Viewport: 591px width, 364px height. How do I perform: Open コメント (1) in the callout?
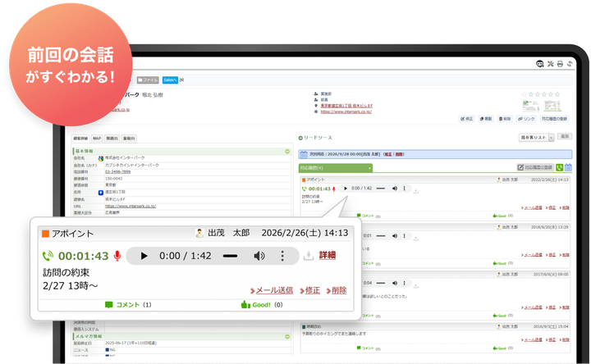(128, 304)
